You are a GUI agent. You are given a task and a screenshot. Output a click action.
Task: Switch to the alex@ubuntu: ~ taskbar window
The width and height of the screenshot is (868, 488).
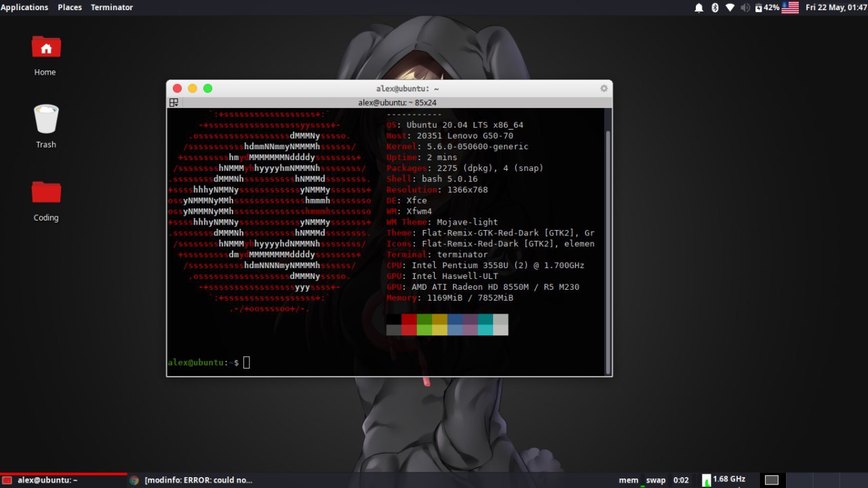63,480
